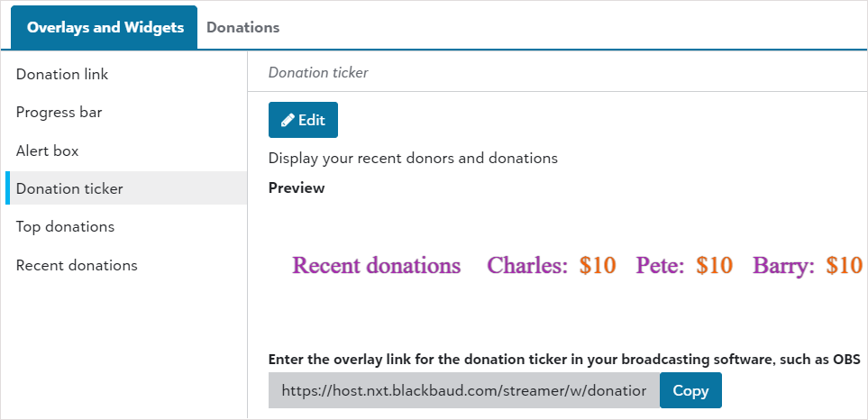Click Charles donor name in preview
This screenshot has height=420, width=868.
point(527,266)
